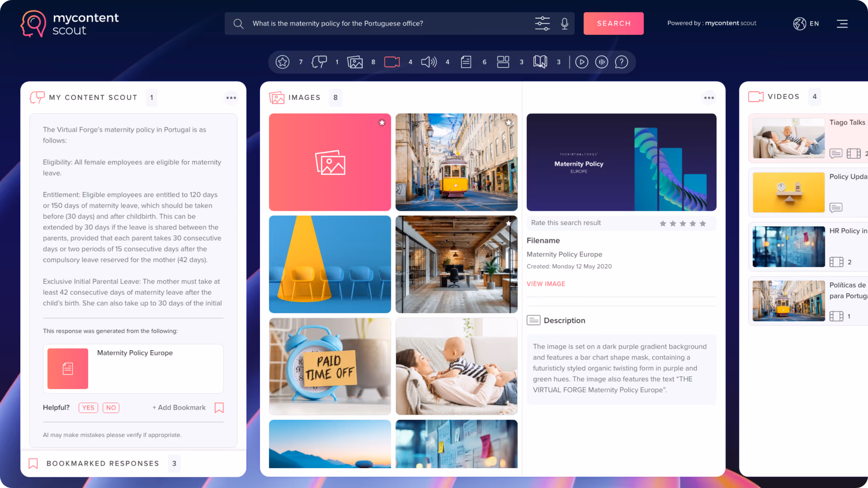Click the microphone voice search icon
868x488 pixels.
[x=564, y=24]
